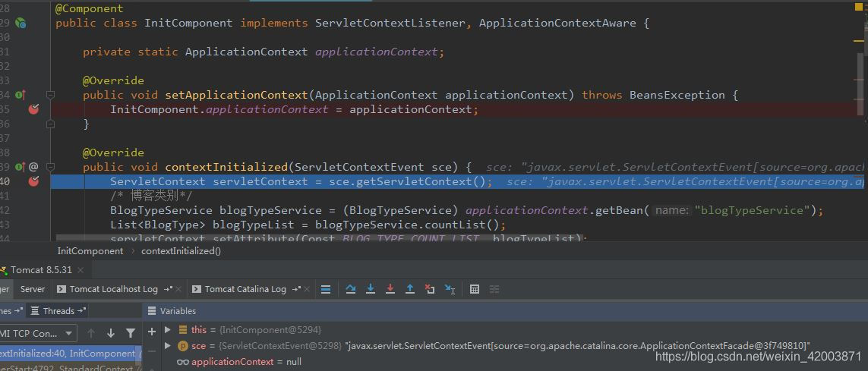Expand the 'sce' variable node

pos(168,345)
